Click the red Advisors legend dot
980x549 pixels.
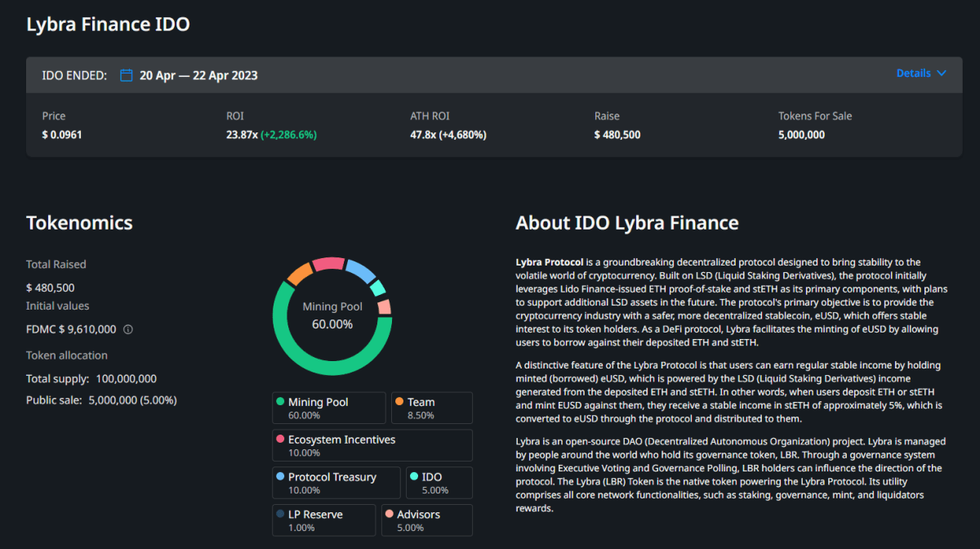[x=390, y=514]
